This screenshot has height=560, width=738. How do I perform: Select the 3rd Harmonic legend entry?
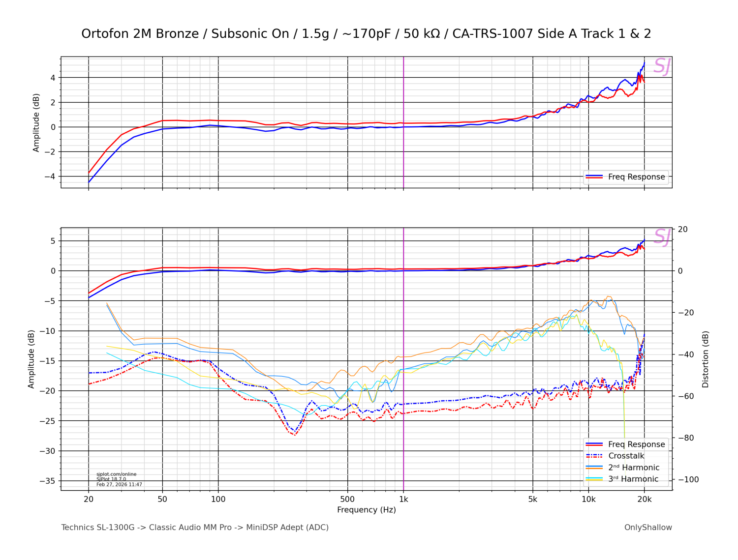(x=633, y=479)
